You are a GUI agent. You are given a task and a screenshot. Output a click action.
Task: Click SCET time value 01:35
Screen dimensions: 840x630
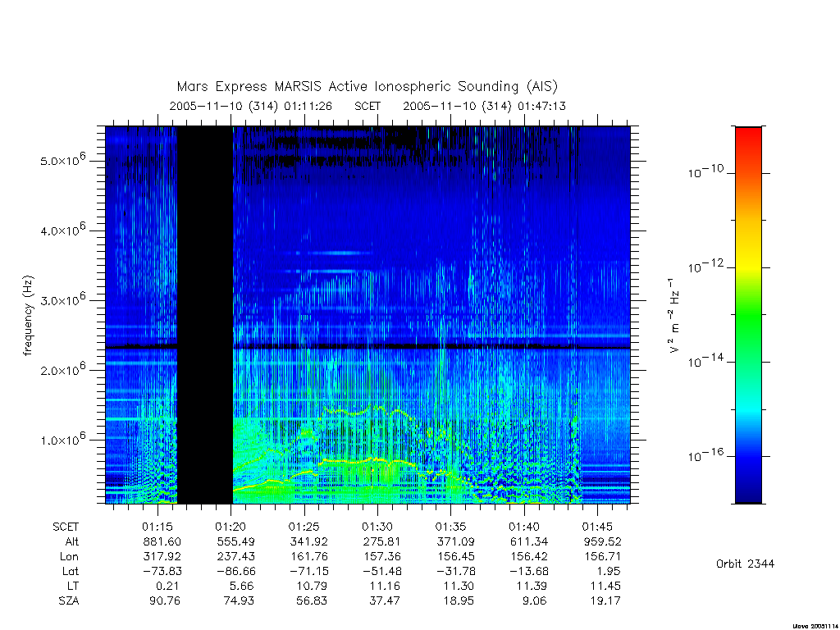pyautogui.click(x=450, y=527)
